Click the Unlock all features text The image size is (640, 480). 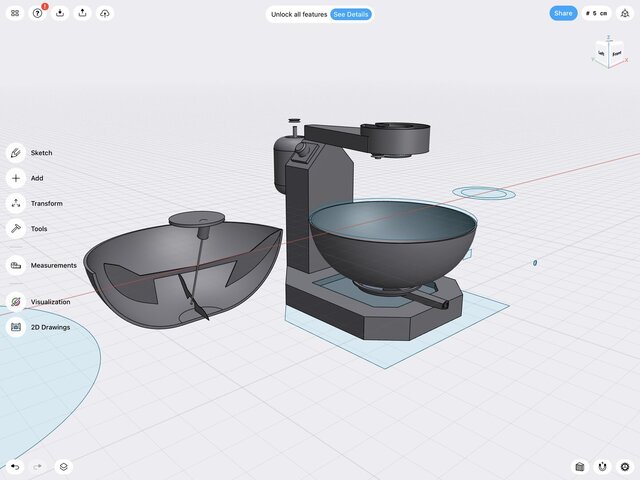tap(299, 14)
